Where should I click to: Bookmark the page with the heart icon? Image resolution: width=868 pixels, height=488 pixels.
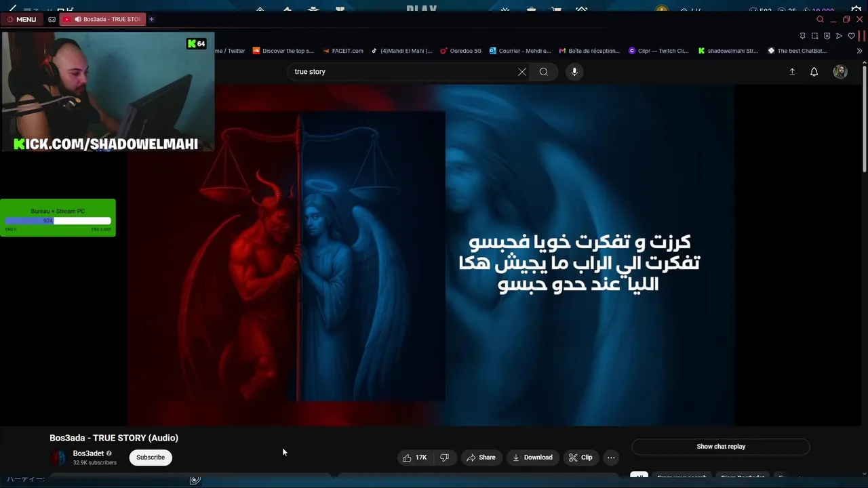pos(851,36)
